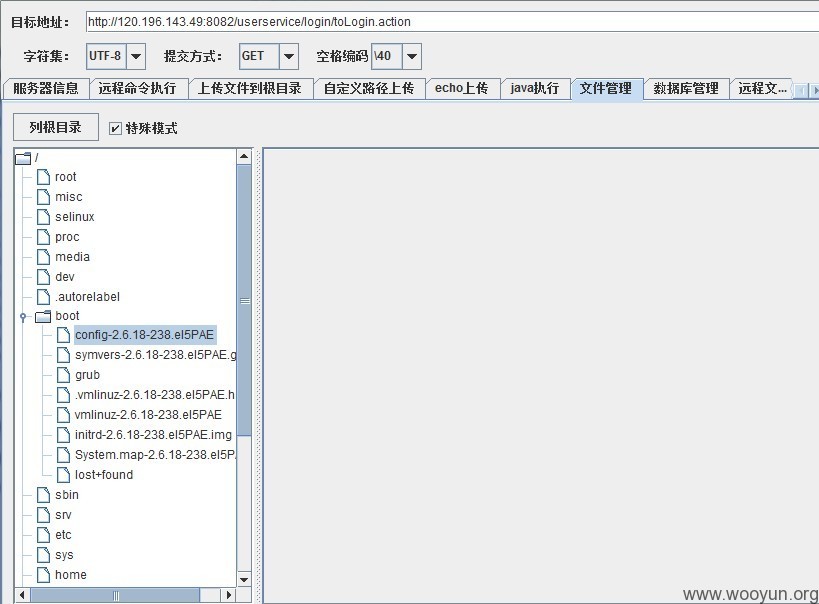Click the empty file content pane

coord(541,376)
